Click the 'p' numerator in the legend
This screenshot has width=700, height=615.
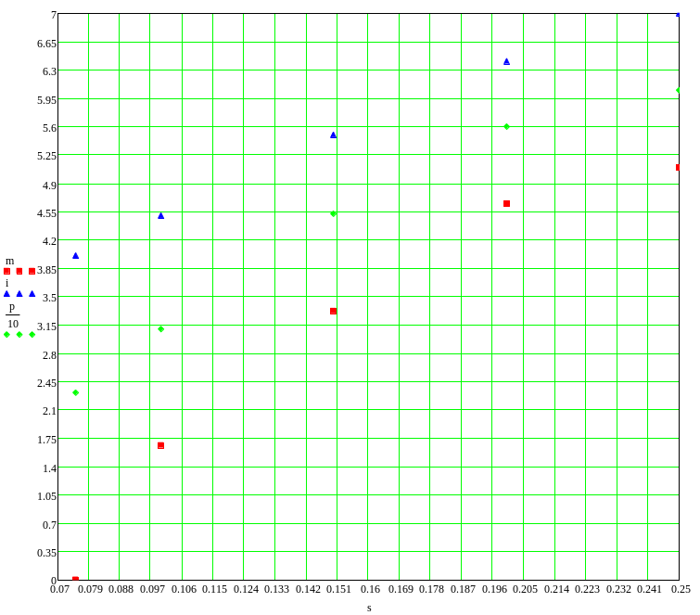click(x=12, y=307)
